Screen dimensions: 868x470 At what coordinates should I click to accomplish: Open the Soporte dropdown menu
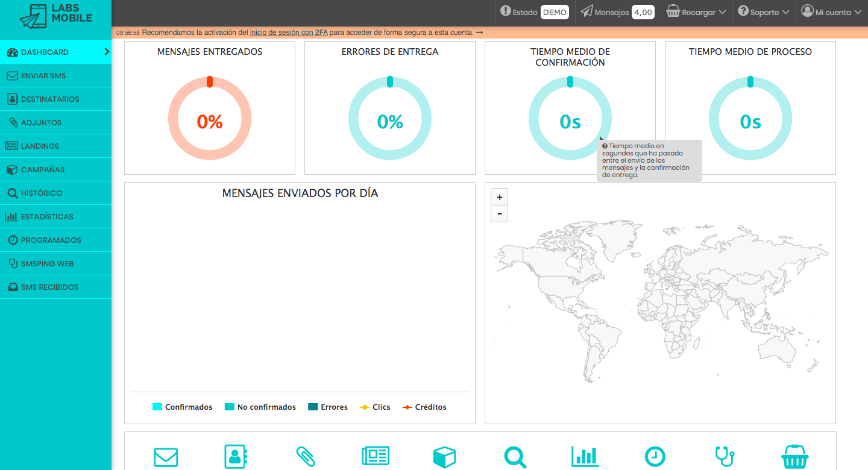pos(764,12)
